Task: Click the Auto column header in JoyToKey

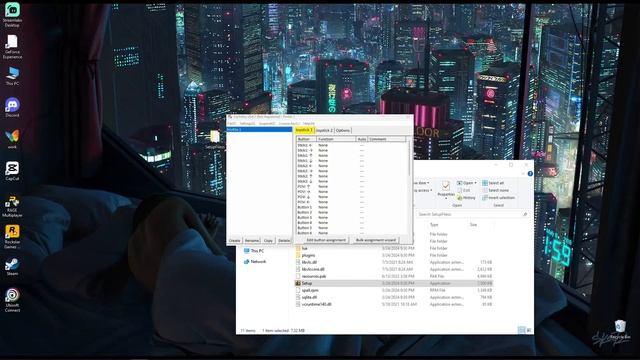Action: pos(362,139)
